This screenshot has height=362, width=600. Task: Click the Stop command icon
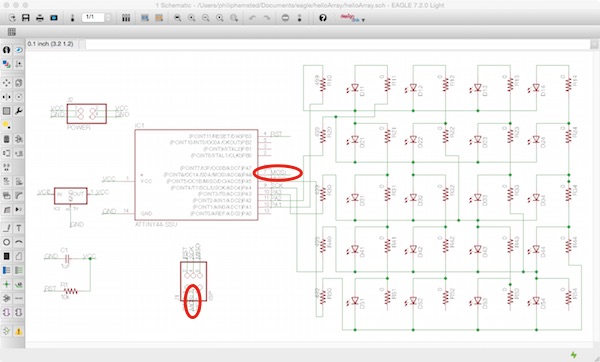[x=285, y=18]
